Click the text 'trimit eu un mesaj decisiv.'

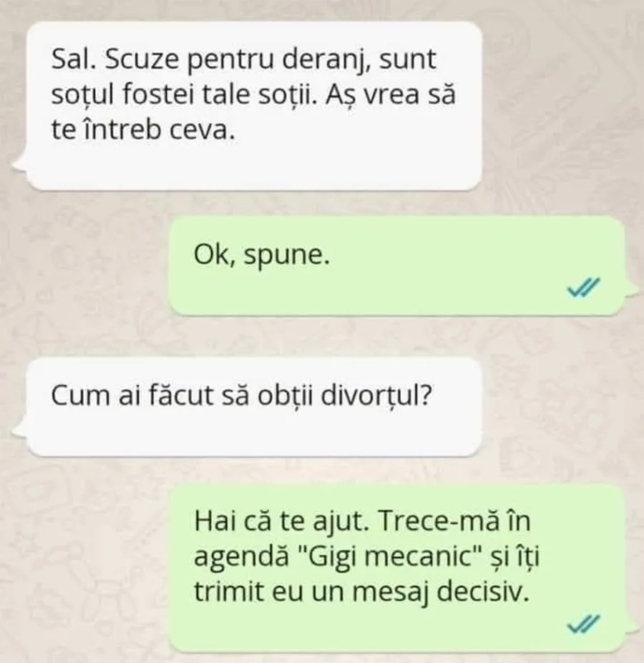[x=362, y=592]
